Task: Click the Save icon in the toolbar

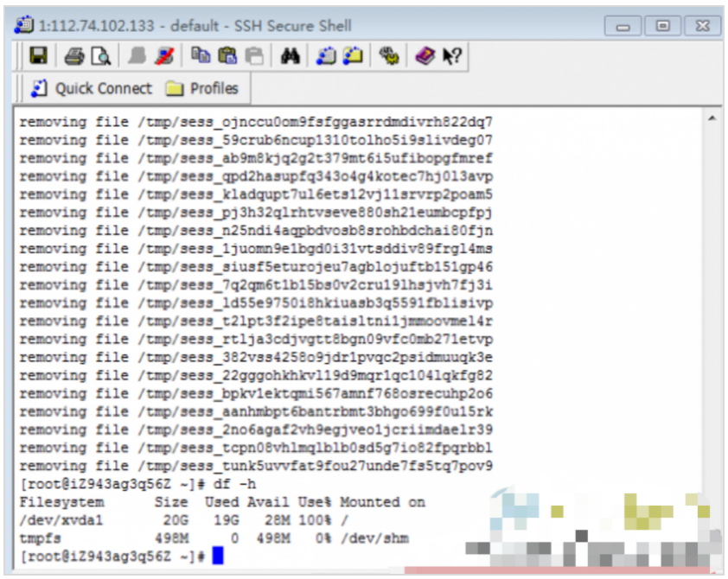Action: coord(38,56)
